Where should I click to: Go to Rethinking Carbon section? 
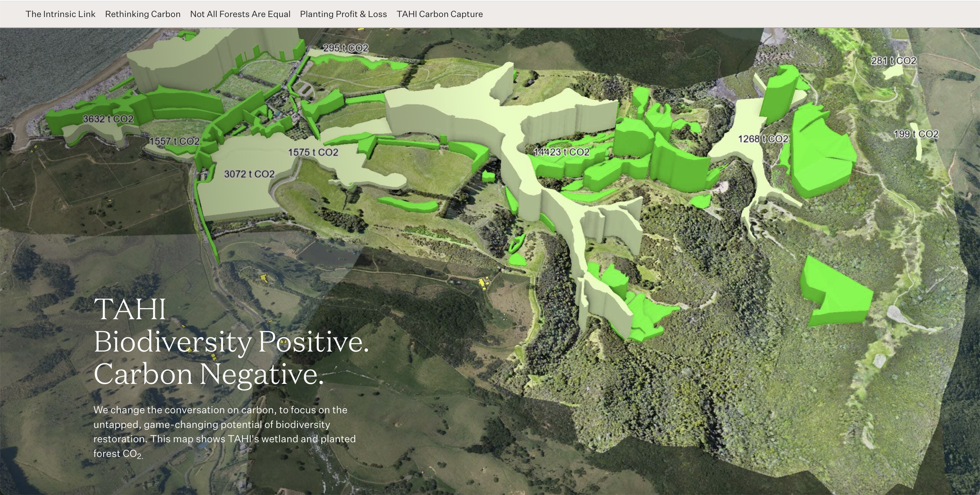point(143,14)
